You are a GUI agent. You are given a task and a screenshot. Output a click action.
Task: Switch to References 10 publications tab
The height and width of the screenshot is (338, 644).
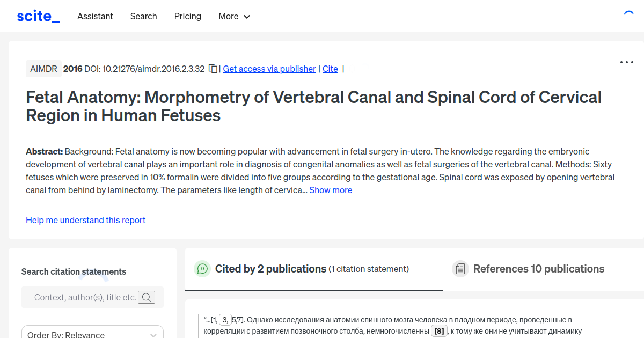(538, 269)
